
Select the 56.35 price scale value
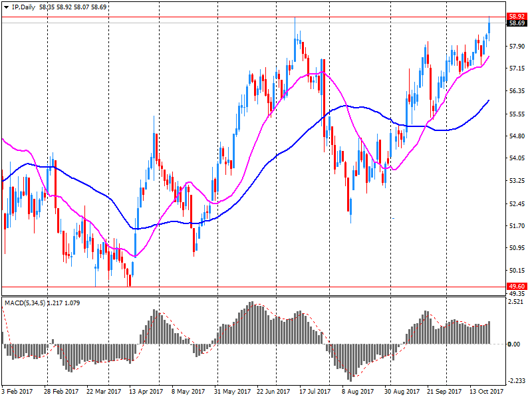click(517, 91)
